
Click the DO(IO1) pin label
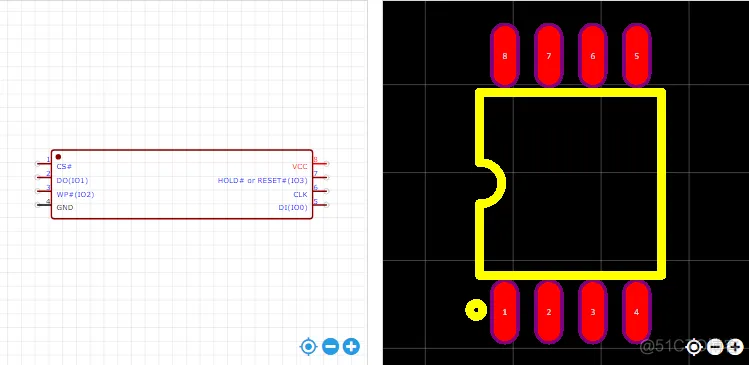72,181
